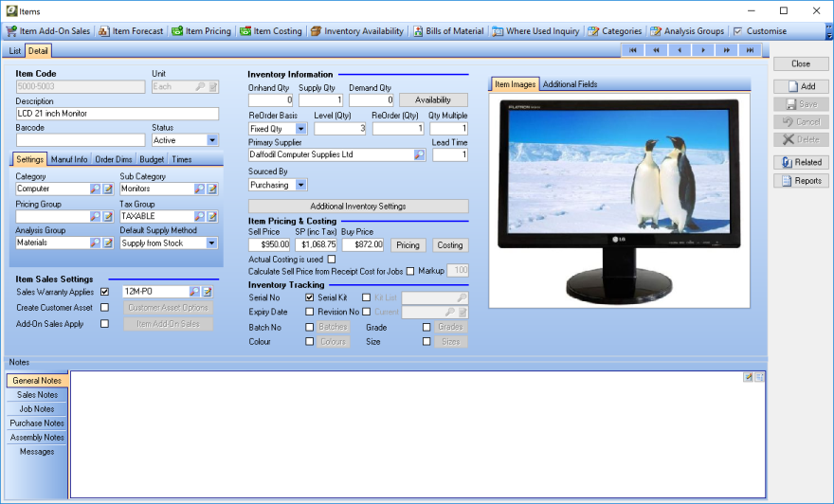Select the Sales Notes tab
Screen dimensions: 834x504
(x=37, y=395)
